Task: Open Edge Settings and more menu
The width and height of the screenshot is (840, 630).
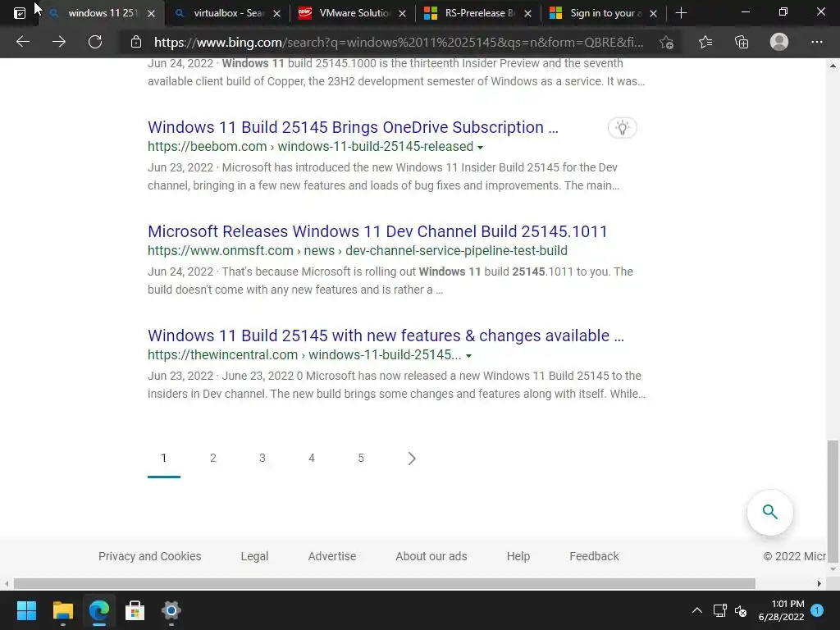Action: (816, 42)
